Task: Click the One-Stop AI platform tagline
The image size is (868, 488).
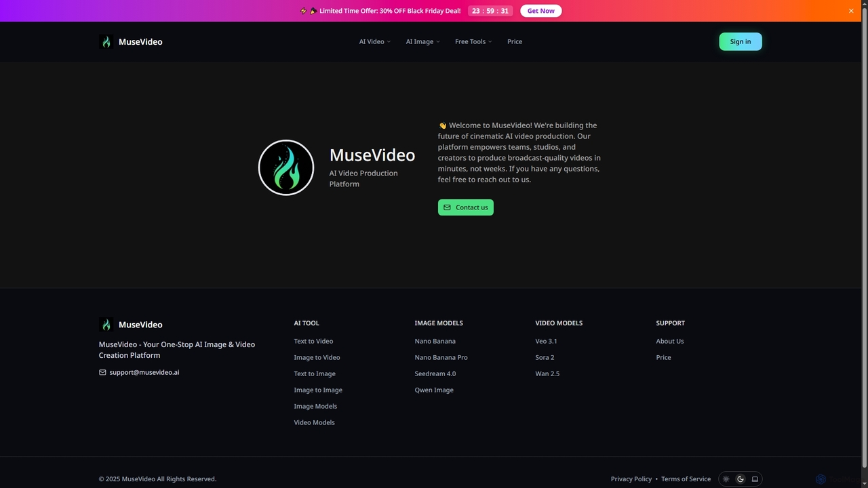Action: (x=177, y=350)
